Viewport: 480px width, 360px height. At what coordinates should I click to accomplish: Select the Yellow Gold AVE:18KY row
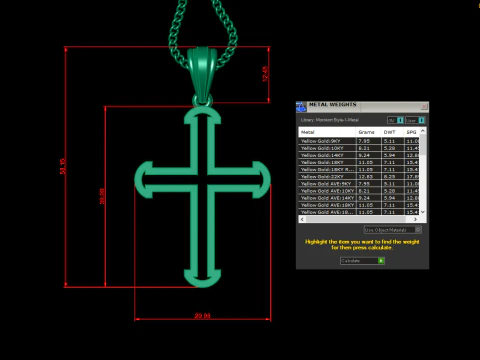click(x=359, y=205)
